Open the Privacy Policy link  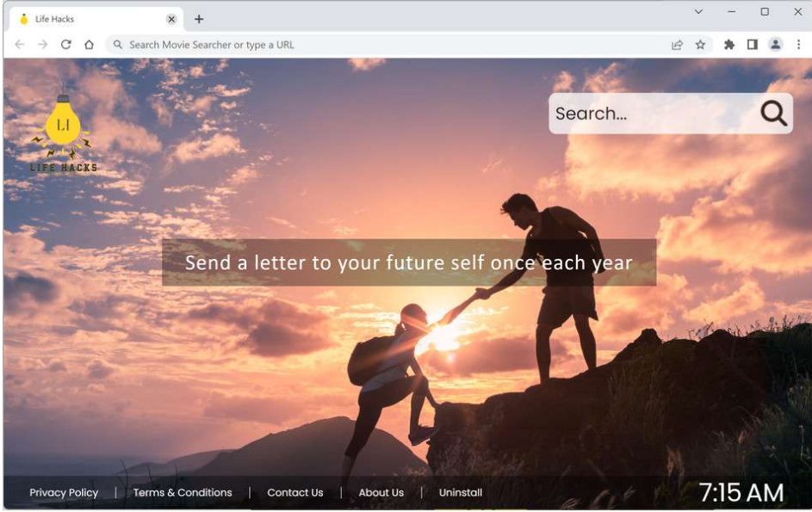pos(64,492)
